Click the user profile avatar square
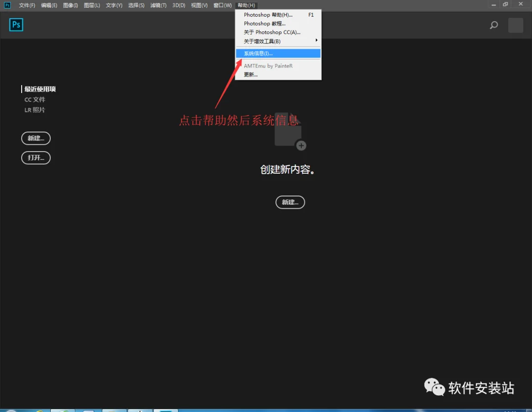 click(515, 25)
